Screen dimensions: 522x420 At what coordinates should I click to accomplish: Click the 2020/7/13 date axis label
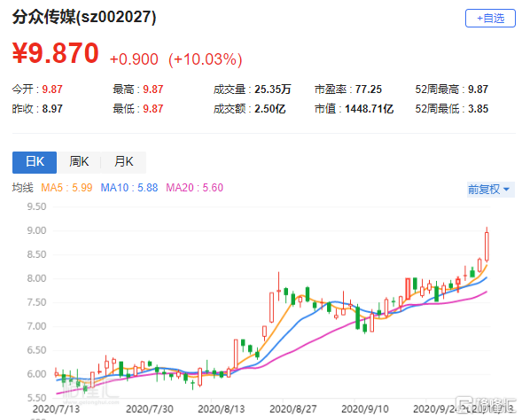pos(56,409)
